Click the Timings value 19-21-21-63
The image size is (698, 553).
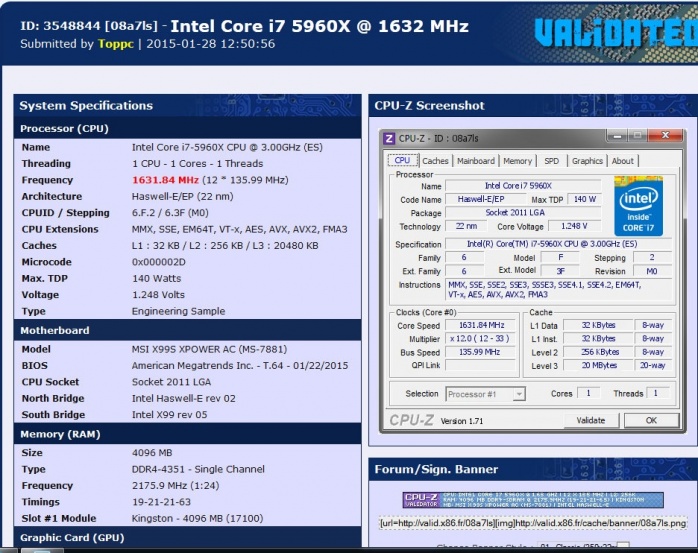[x=161, y=502]
